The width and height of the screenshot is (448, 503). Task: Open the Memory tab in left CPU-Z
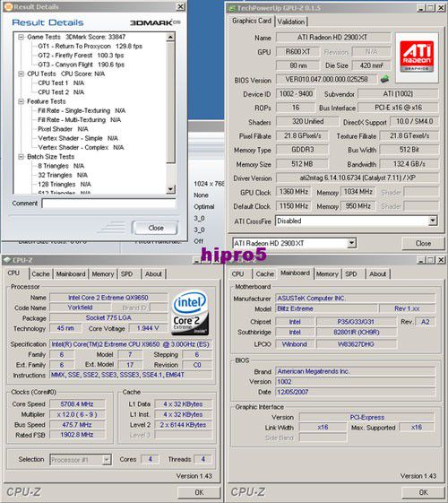102,274
